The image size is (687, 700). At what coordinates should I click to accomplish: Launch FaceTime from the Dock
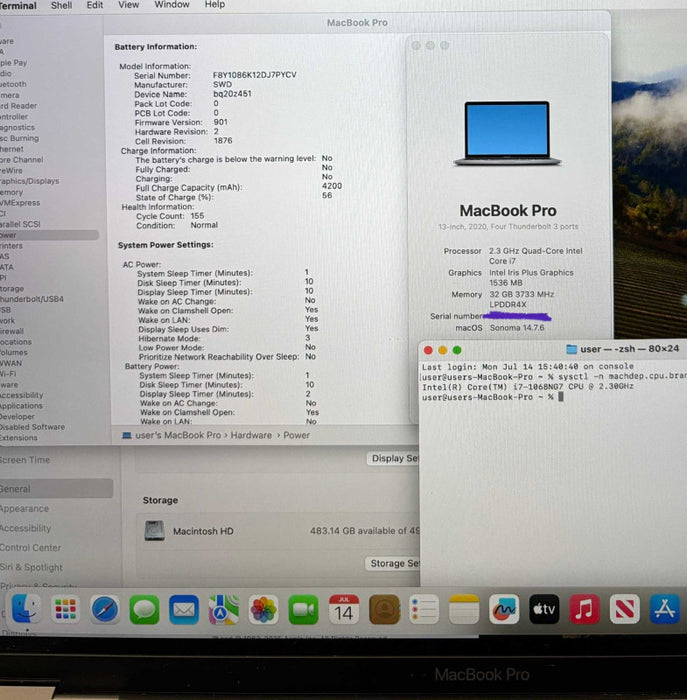pos(304,609)
